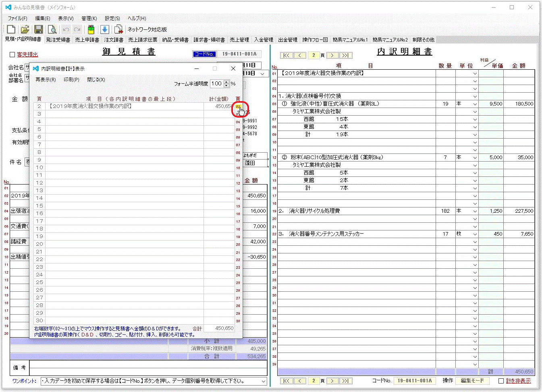Go to previous page with the bottom pager
This screenshot has height=392, width=542.
pos(300,381)
